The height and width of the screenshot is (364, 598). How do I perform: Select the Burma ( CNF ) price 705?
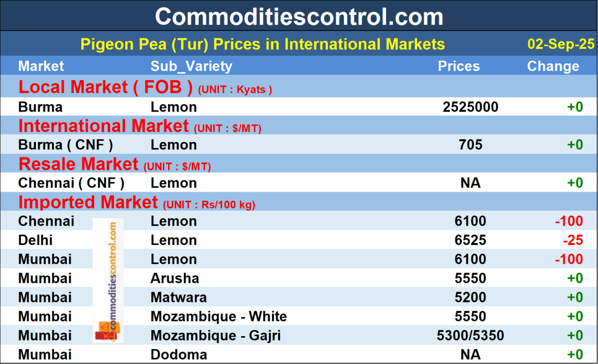click(471, 145)
